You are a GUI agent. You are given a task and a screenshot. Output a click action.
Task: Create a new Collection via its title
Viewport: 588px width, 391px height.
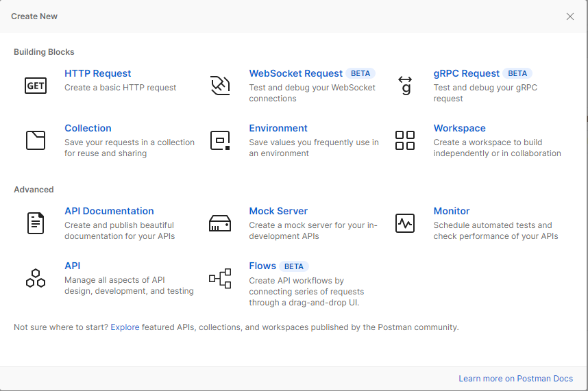coord(88,128)
